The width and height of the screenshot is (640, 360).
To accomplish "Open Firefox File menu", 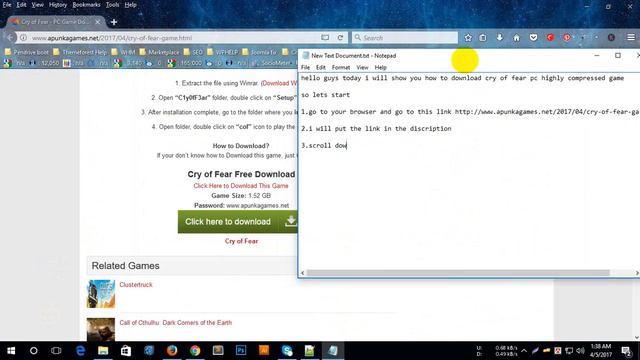I will [x=7, y=5].
